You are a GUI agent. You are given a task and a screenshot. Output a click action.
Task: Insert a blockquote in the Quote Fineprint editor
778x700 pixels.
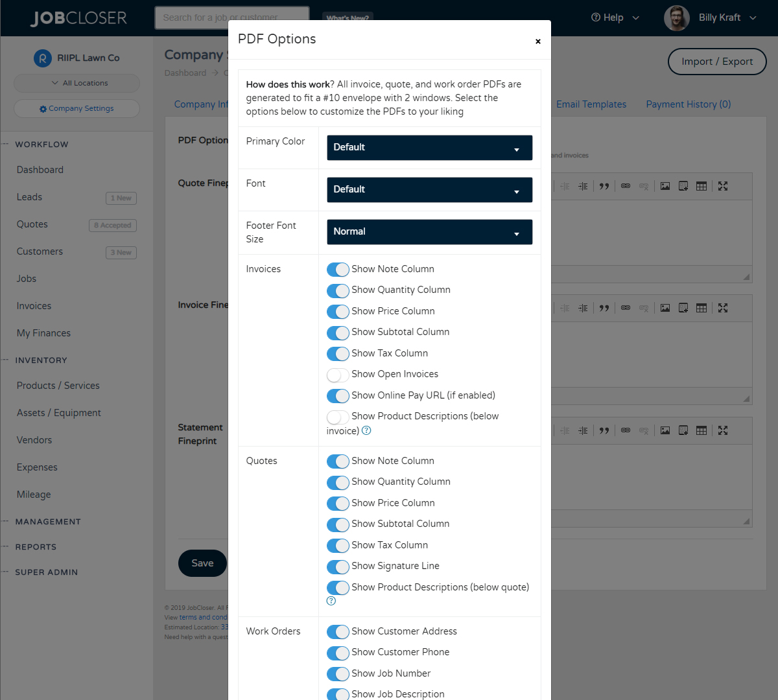click(x=604, y=186)
